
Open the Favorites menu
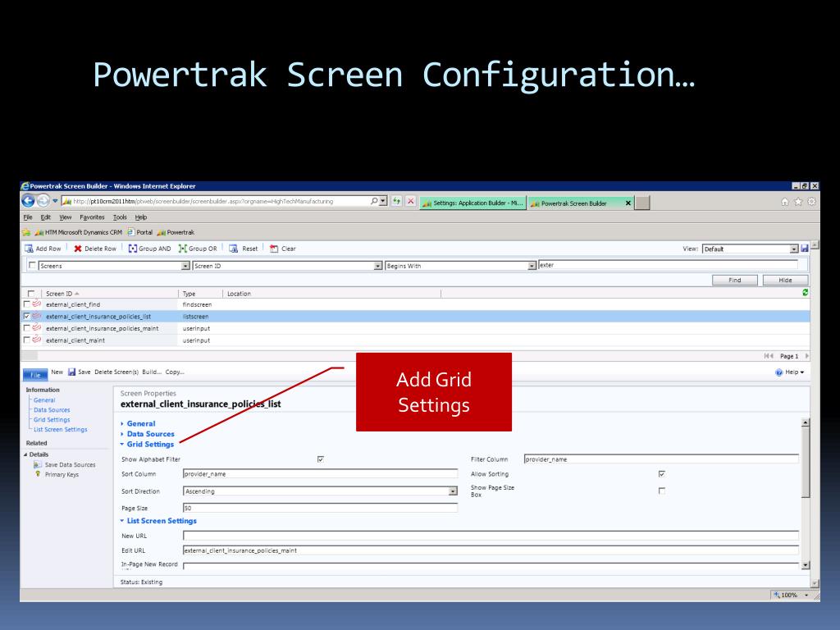click(x=92, y=217)
